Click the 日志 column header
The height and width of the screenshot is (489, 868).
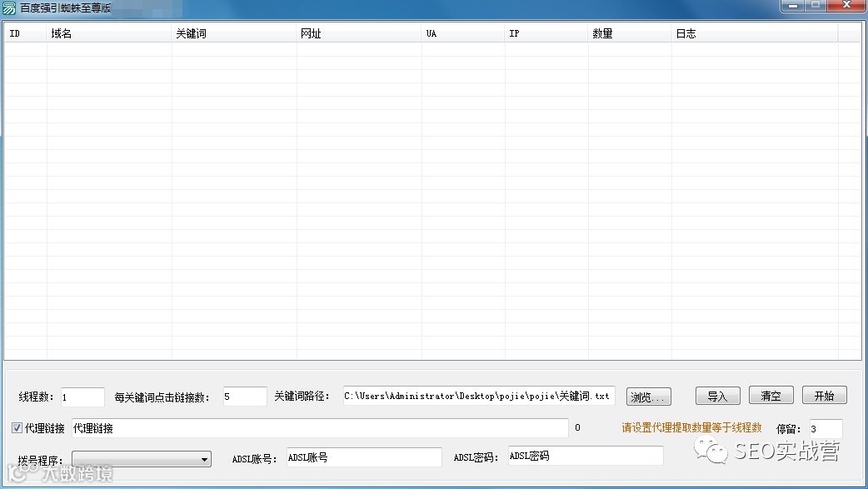pos(755,33)
